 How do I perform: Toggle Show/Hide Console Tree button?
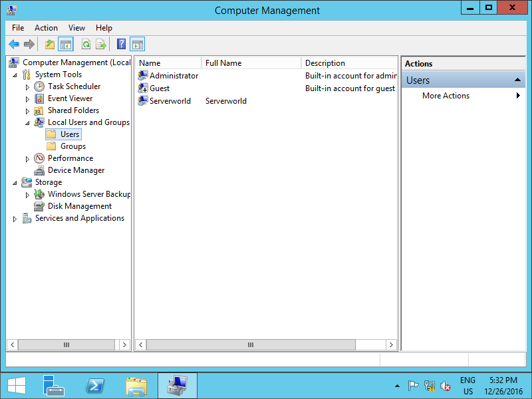(x=66, y=45)
